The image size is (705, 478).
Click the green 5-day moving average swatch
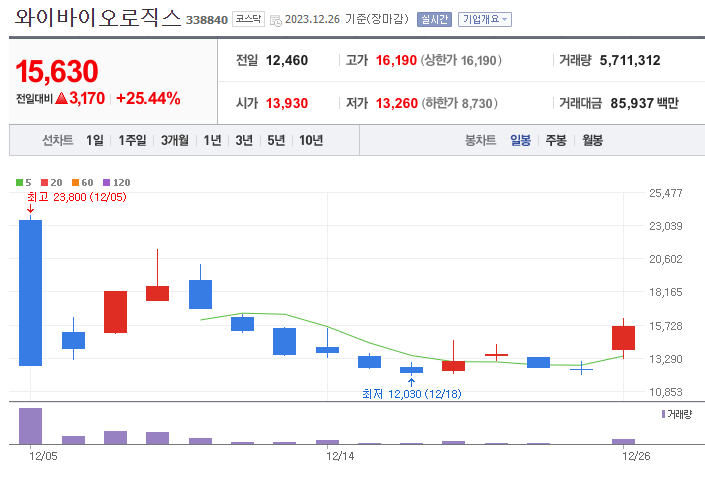coord(19,183)
